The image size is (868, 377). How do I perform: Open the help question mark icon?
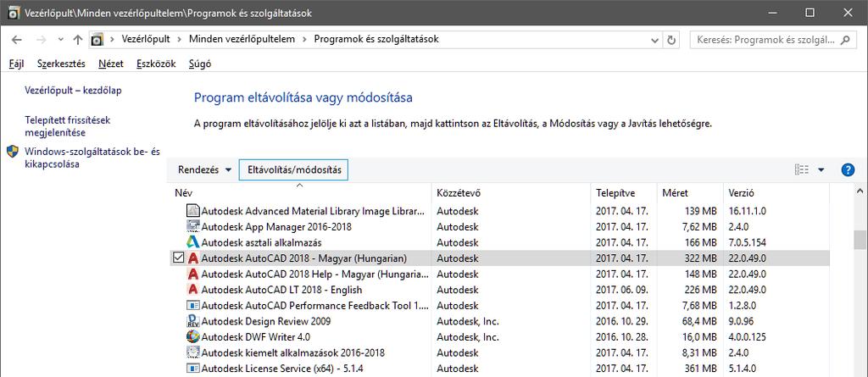click(848, 170)
